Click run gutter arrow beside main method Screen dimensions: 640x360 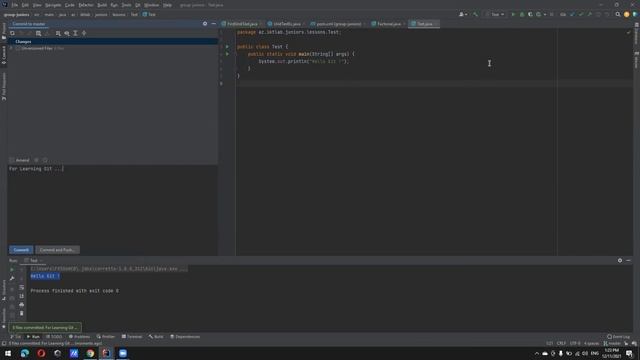click(227, 54)
